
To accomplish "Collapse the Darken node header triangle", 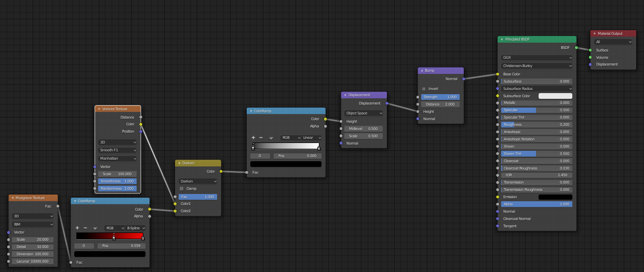I will coord(178,163).
